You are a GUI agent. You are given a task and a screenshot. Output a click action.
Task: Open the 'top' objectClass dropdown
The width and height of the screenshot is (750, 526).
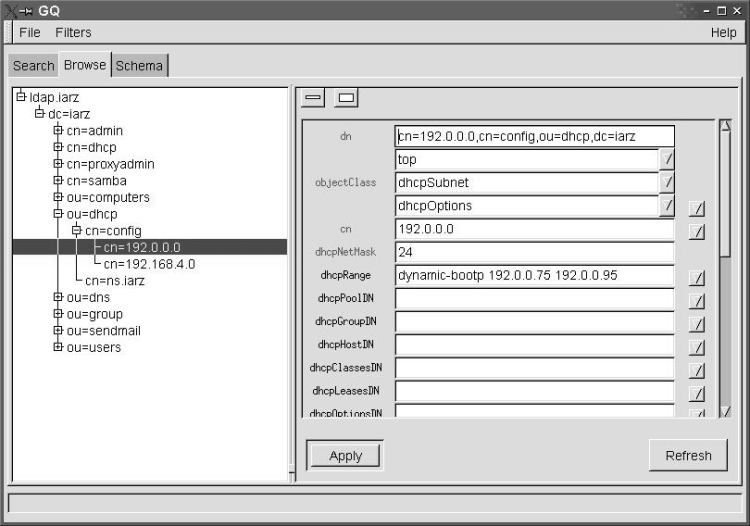tap(667, 160)
